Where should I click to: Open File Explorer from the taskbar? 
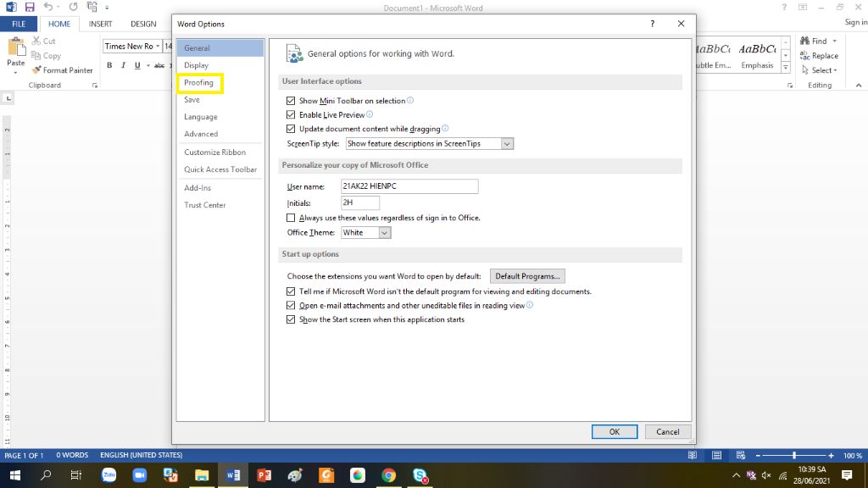[202, 475]
